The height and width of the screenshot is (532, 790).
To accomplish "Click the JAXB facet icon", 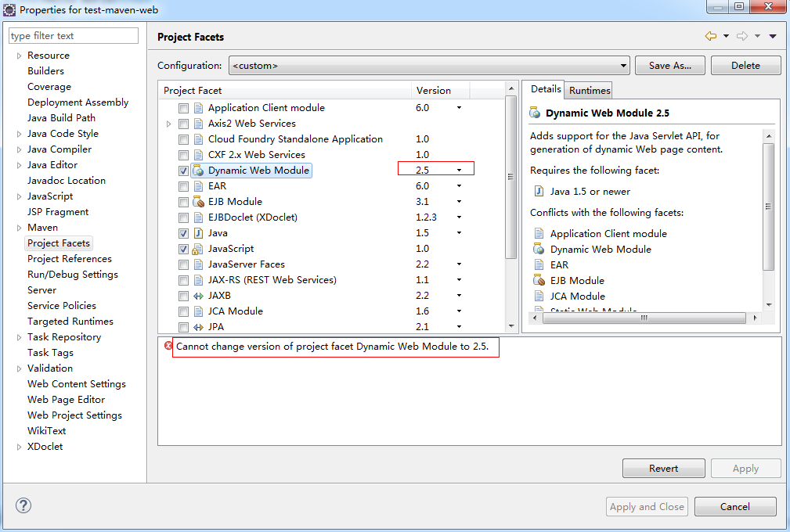I will (x=199, y=296).
